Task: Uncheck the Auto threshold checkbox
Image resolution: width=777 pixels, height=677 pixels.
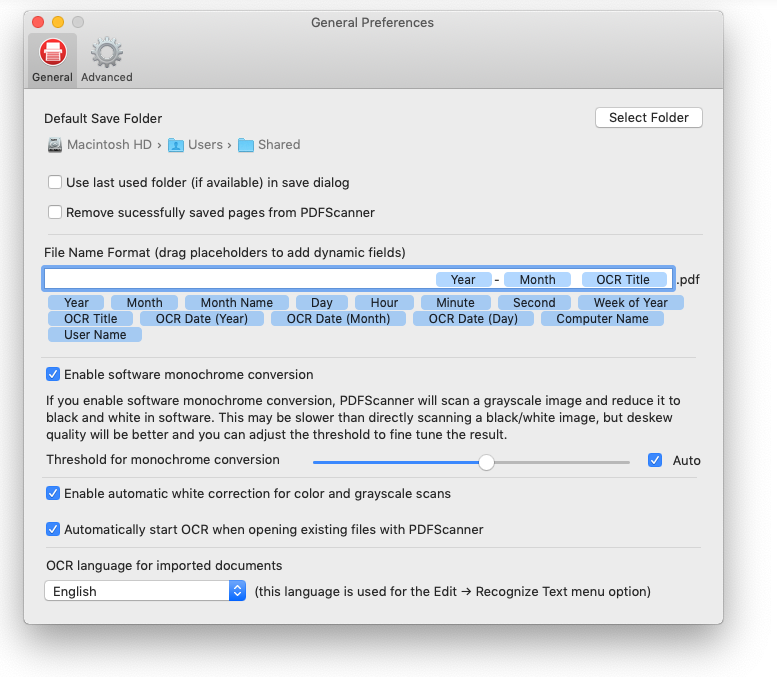Action: [655, 460]
